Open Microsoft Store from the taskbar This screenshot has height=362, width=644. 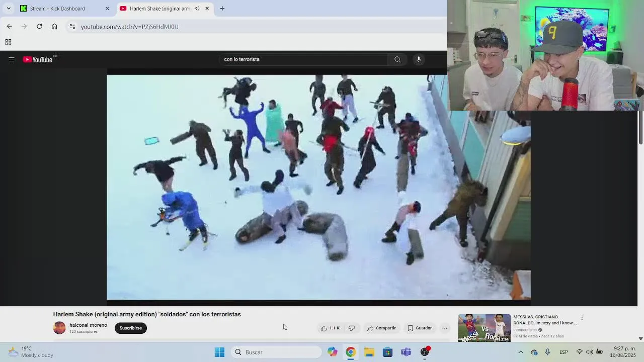[x=387, y=352]
